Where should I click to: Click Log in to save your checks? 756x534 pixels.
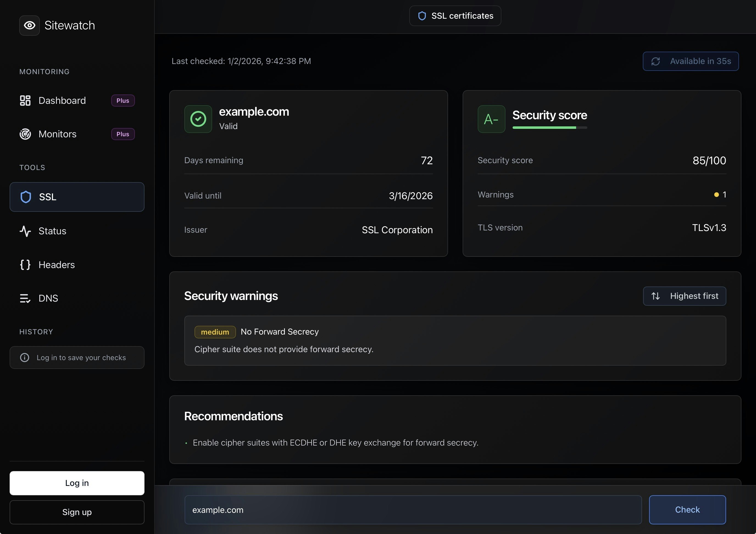(77, 358)
